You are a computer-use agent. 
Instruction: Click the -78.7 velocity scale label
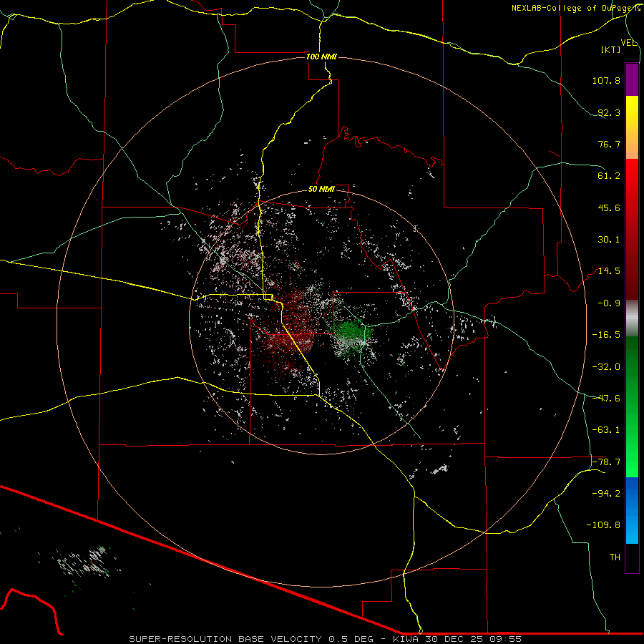(x=606, y=462)
